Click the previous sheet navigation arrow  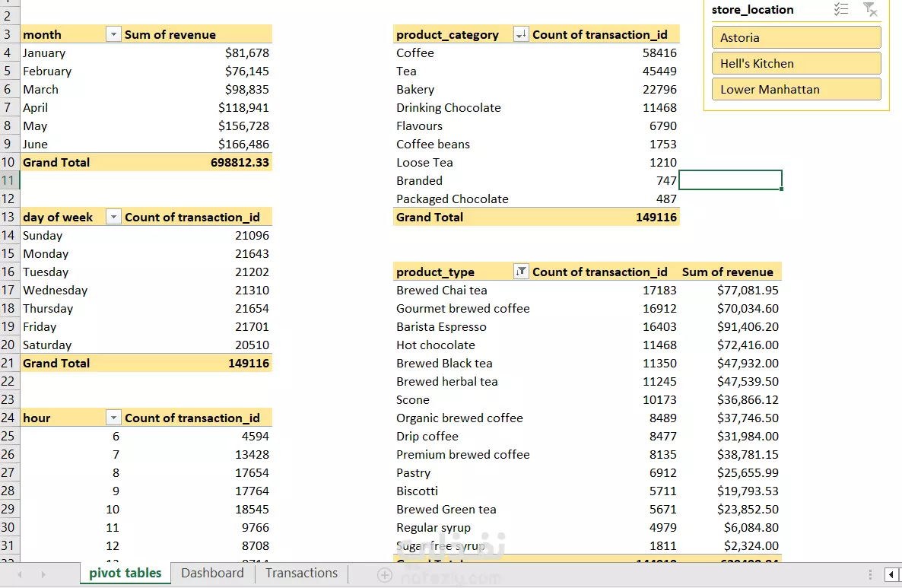[20, 574]
